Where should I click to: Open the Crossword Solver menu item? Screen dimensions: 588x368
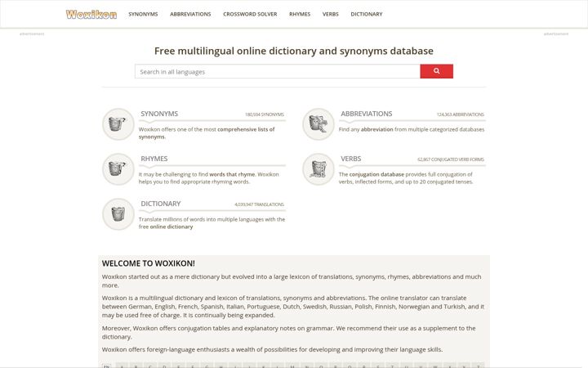point(250,14)
